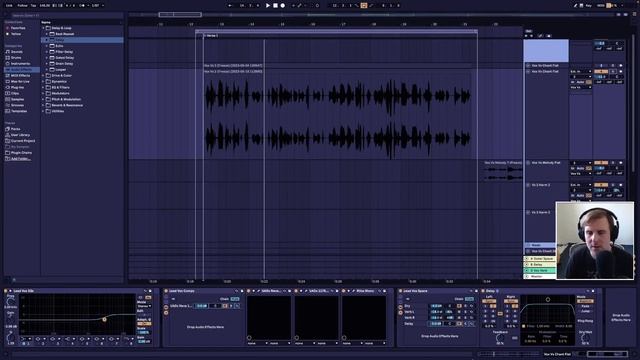Click the Link button in control bar
This screenshot has width=640, height=360.
[9, 6]
